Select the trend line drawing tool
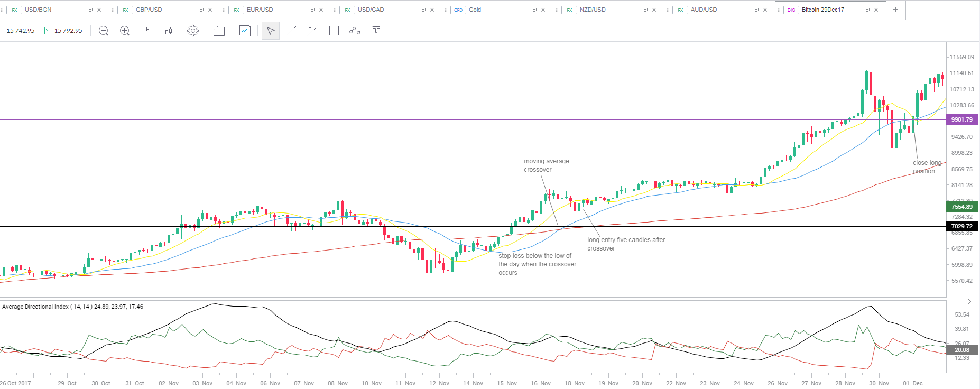980x389 pixels. coord(292,31)
